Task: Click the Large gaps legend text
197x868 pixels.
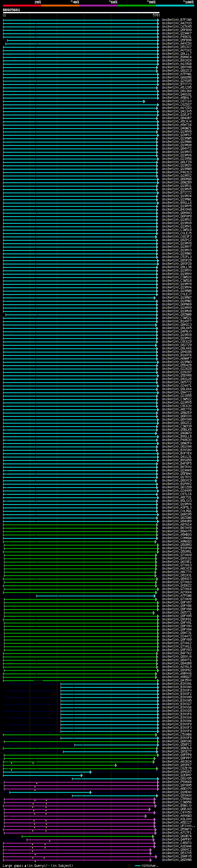Action: pyautogui.click(x=38, y=865)
